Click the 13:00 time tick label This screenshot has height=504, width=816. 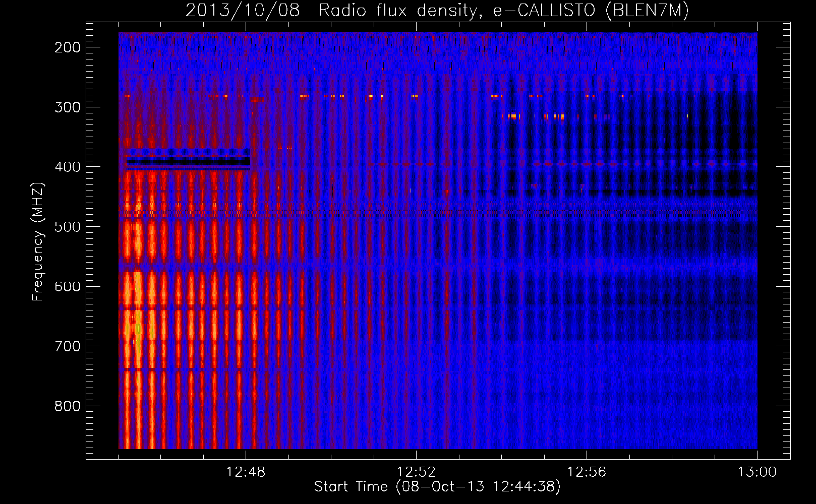(757, 472)
